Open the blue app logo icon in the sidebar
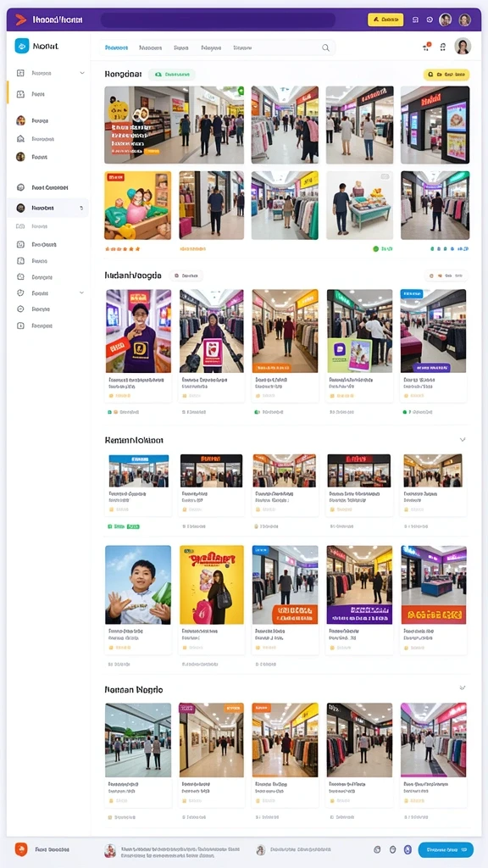The width and height of the screenshot is (488, 868). tap(21, 46)
